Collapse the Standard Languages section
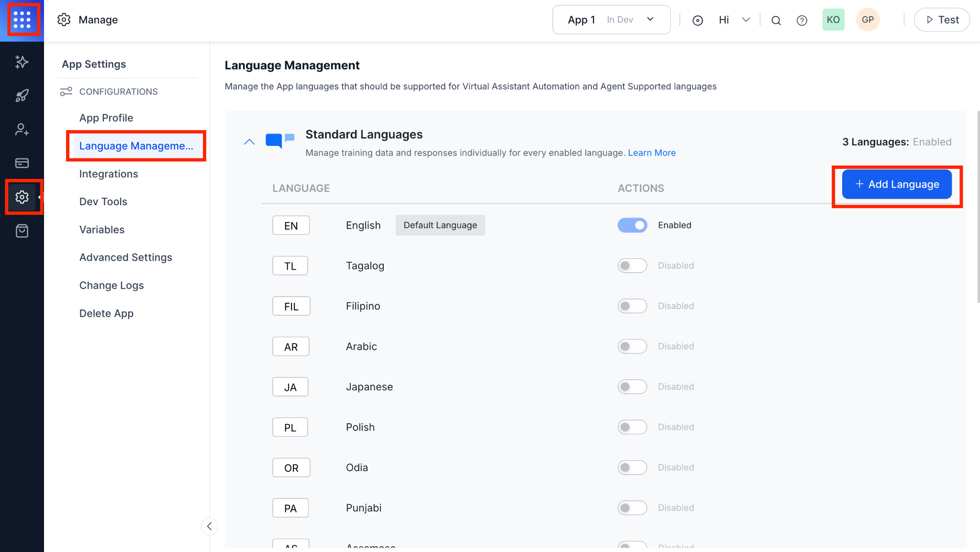 pos(249,142)
